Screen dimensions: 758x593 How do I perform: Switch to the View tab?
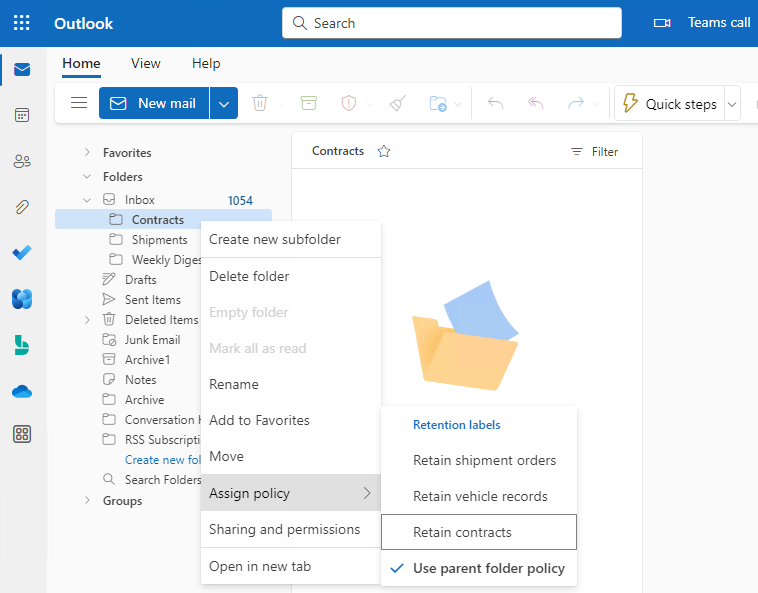tap(145, 63)
